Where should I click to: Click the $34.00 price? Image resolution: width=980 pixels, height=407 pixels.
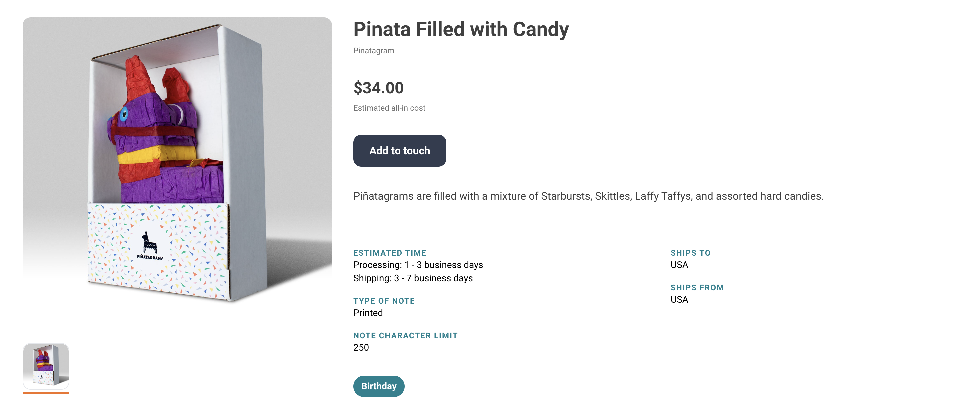point(378,88)
